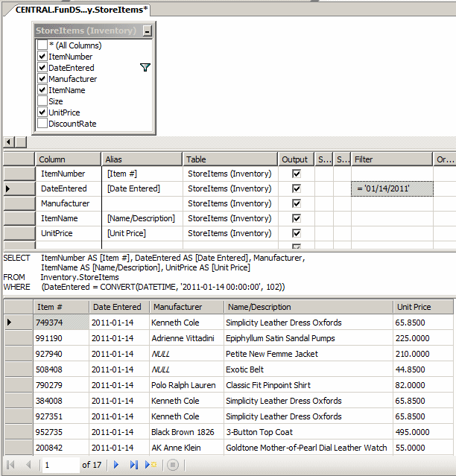Click FROM Inventory.StoreItems line in SQL pane
The width and height of the screenshot is (456, 476).
(x=61, y=277)
